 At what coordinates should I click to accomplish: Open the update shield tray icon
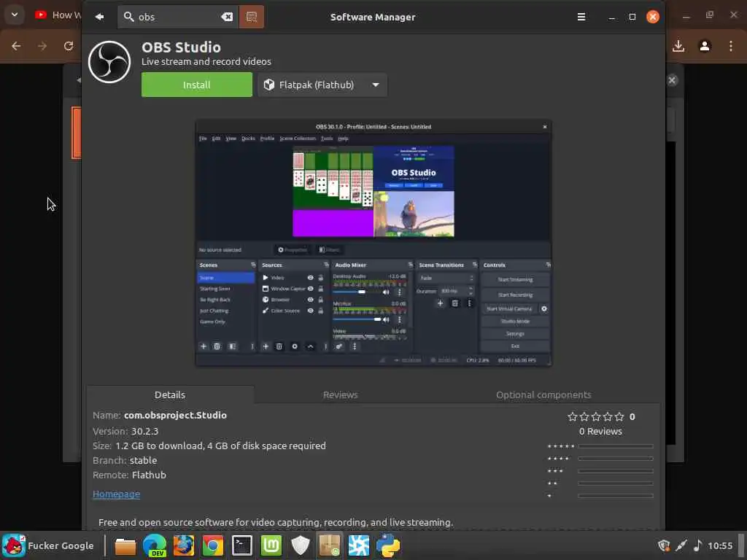(664, 545)
